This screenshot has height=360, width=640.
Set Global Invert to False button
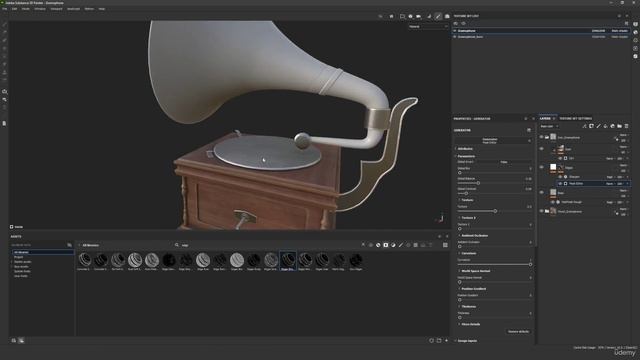pyautogui.click(x=504, y=162)
